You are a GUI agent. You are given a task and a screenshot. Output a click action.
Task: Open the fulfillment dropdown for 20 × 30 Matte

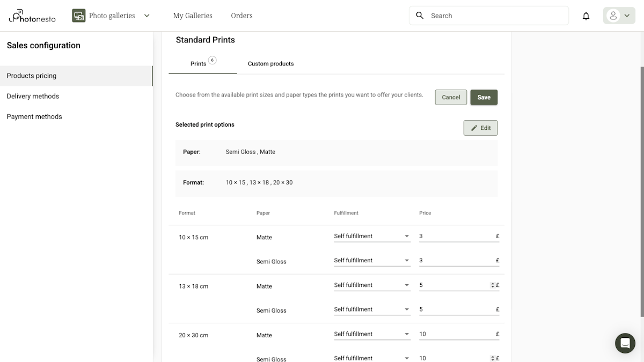coord(371,334)
